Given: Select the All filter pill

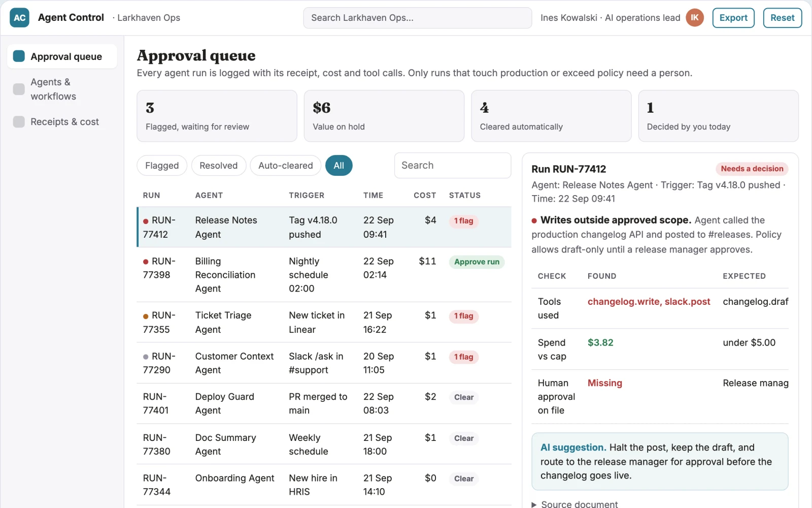Looking at the screenshot, I should (339, 166).
